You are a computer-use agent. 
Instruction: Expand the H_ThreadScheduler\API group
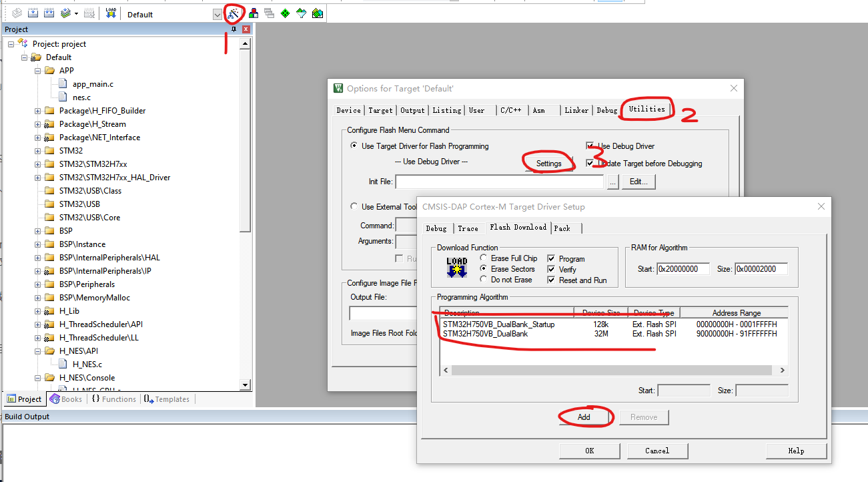38,324
